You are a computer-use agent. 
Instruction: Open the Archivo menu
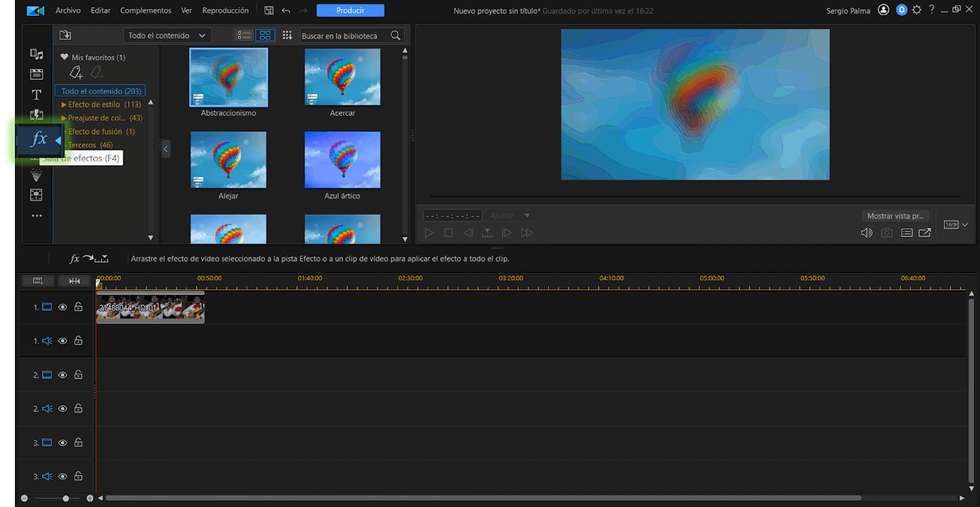point(68,10)
